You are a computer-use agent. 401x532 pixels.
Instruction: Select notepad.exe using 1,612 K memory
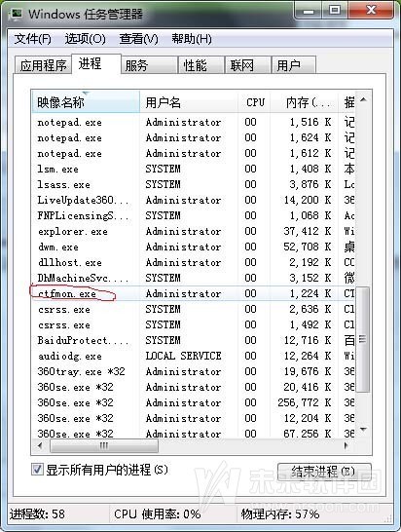[194, 153]
